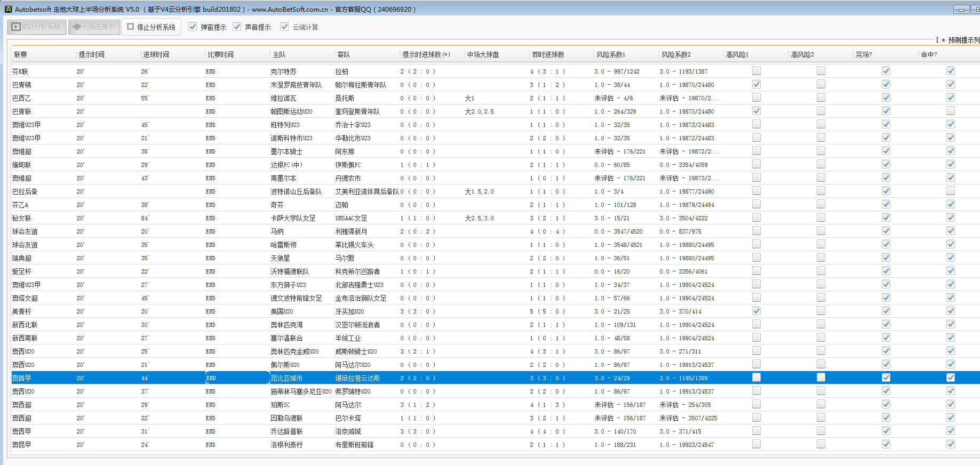Select the highlighted 昆比亚城市 match row
Image resolution: width=980 pixels, height=465 pixels.
click(287, 378)
